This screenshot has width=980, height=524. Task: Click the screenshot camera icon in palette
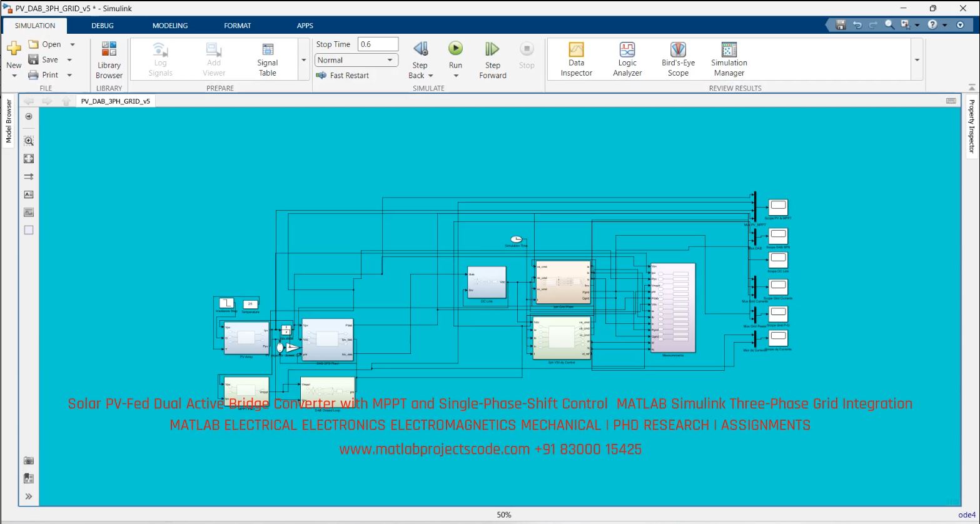(29, 460)
